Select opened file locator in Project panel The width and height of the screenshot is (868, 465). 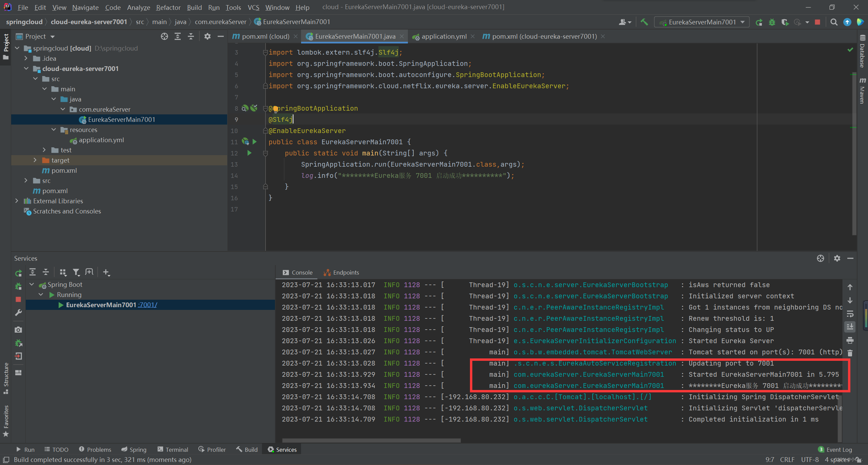(x=164, y=36)
